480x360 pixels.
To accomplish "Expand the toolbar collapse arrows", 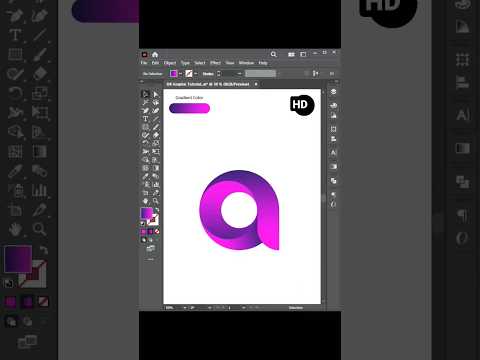I will click(x=142, y=81).
